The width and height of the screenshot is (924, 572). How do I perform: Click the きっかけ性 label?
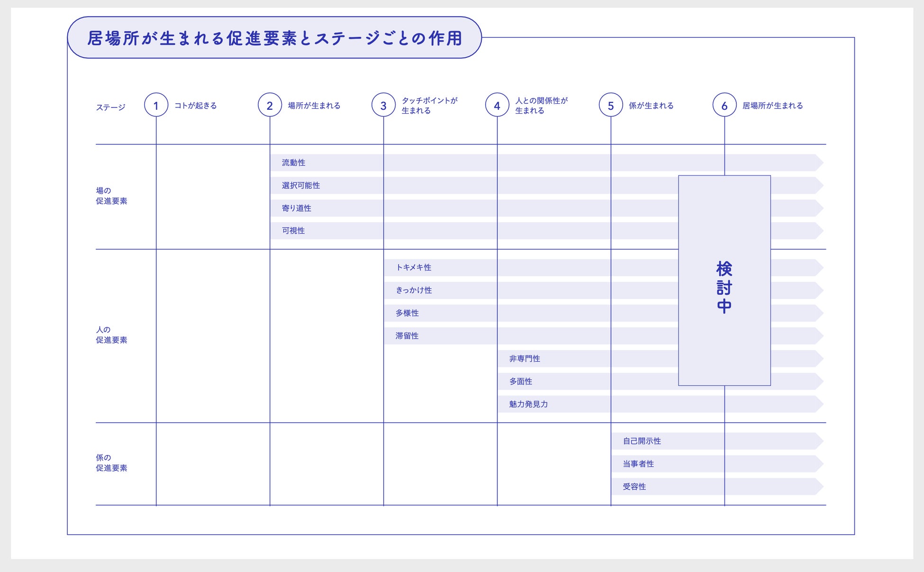(x=414, y=290)
